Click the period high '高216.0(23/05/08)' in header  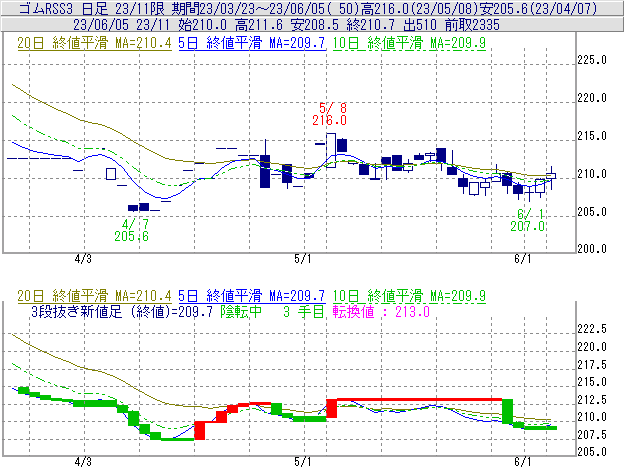(x=419, y=8)
